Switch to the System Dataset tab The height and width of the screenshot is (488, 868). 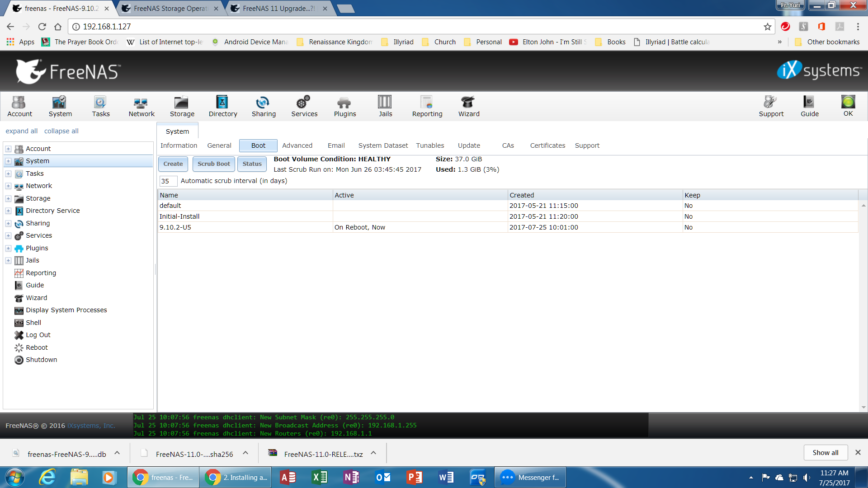pos(383,145)
